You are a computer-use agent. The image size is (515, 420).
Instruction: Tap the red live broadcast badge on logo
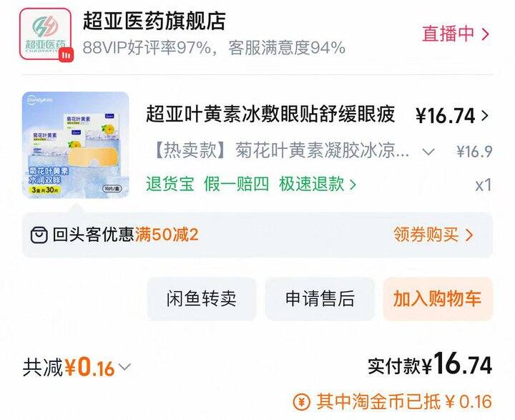pos(66,55)
